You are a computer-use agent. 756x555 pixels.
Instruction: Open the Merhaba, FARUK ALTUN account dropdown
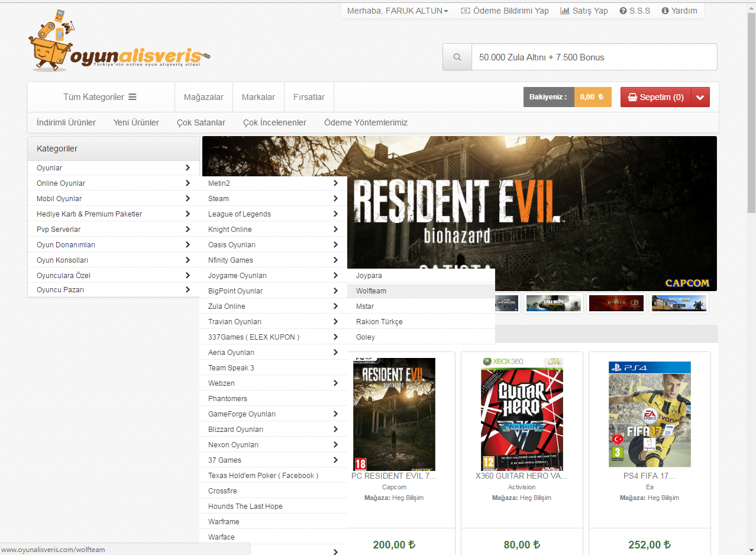(x=398, y=11)
